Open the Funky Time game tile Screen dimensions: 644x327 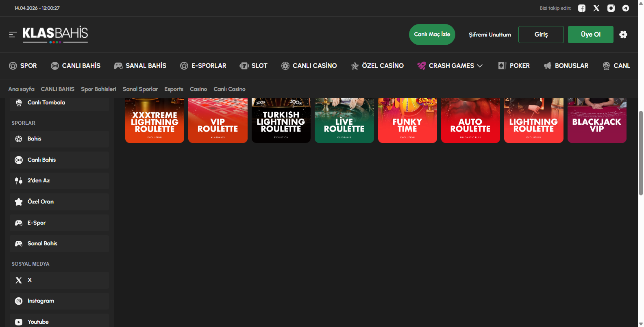click(407, 121)
